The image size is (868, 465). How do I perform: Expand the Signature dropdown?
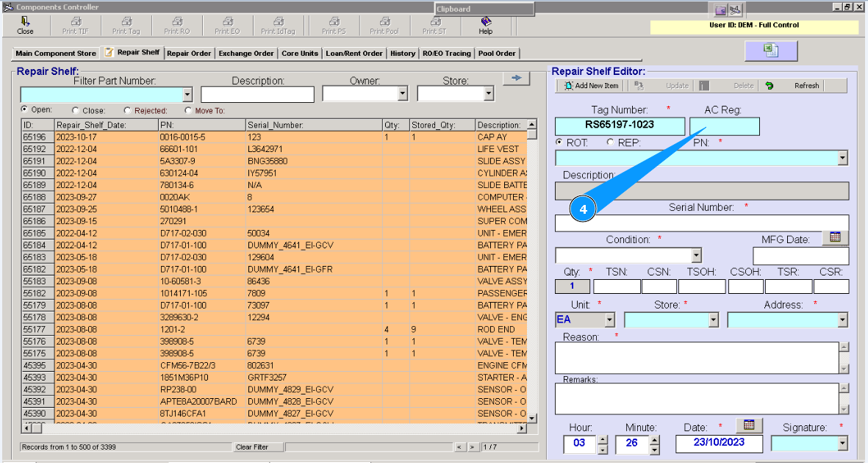pyautogui.click(x=842, y=443)
